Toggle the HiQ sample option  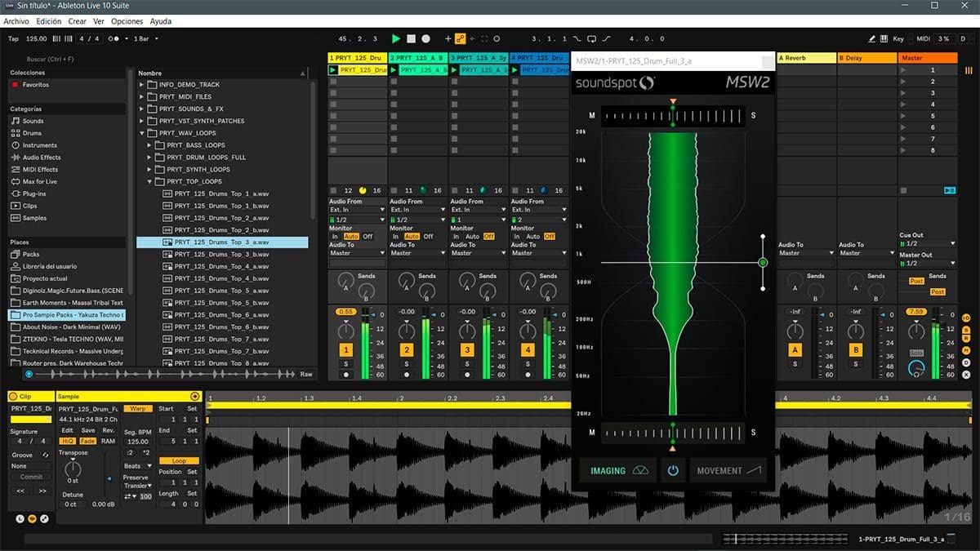coord(68,441)
